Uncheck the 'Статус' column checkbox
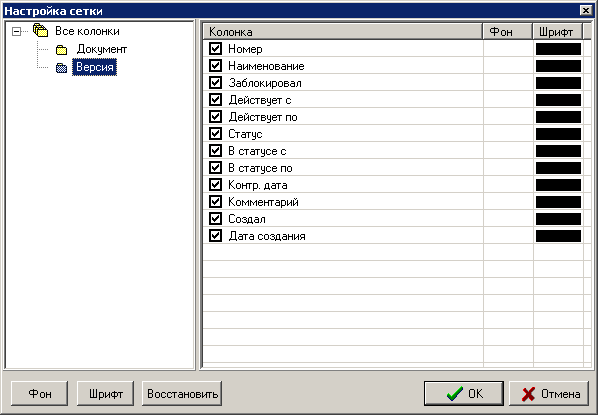This screenshot has height=415, width=598. pos(215,134)
